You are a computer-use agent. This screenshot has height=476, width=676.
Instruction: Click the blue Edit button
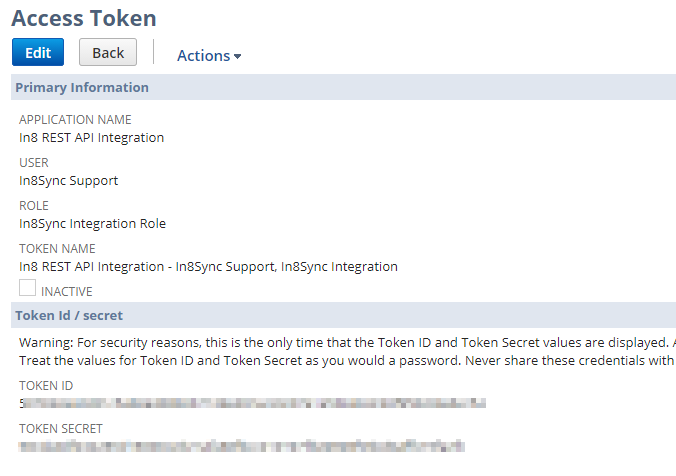click(x=38, y=53)
